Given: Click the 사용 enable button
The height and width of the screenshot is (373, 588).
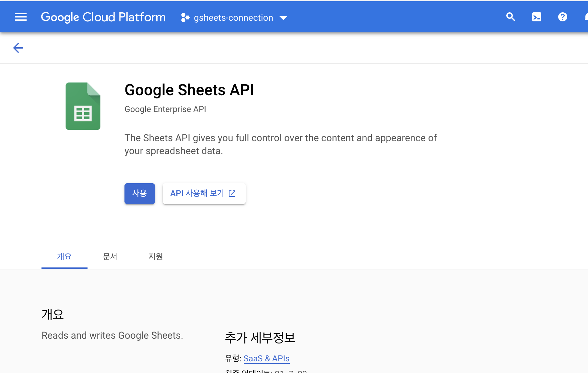Looking at the screenshot, I should pos(139,193).
